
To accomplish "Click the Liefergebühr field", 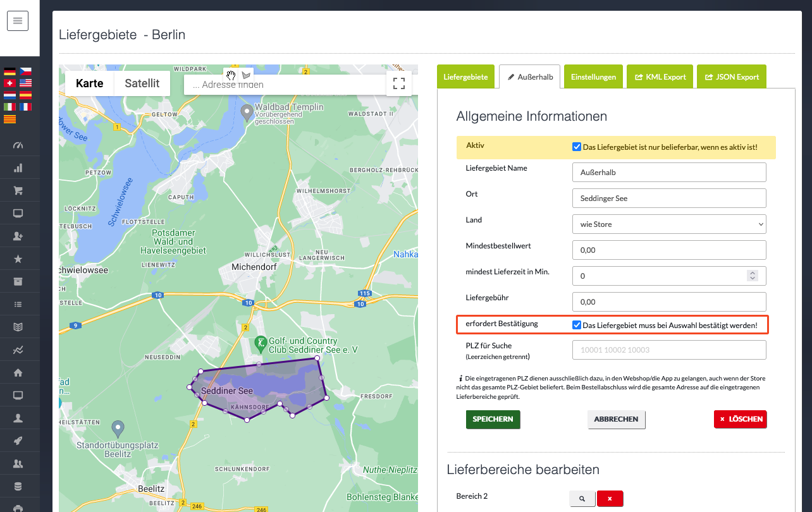I will coord(669,302).
